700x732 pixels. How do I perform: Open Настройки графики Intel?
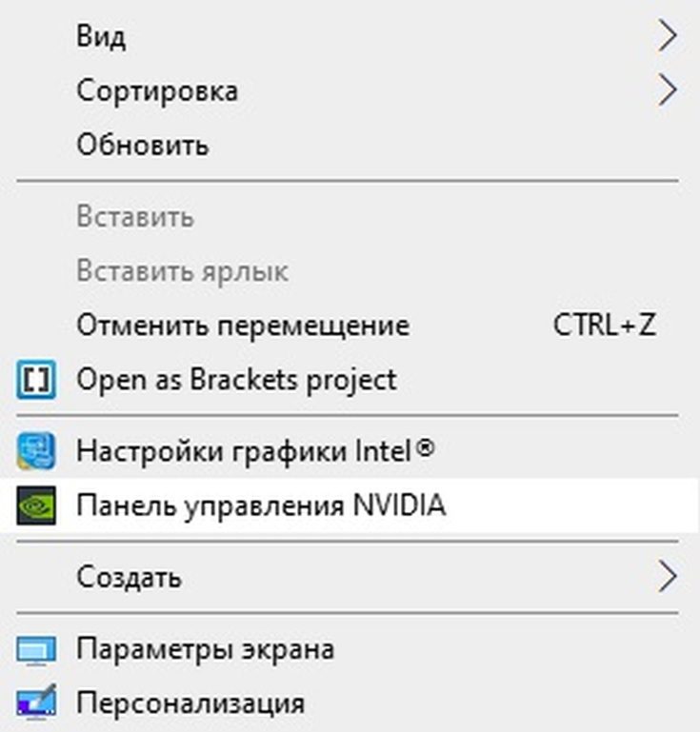point(350,451)
